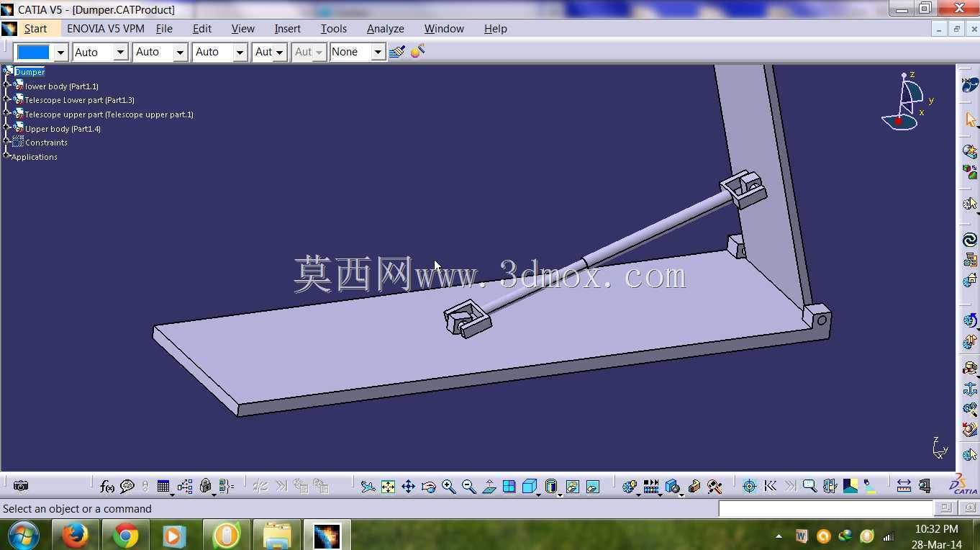Open the ENOVIA V5 VPM menu
Image resolution: width=980 pixels, height=550 pixels.
(106, 29)
